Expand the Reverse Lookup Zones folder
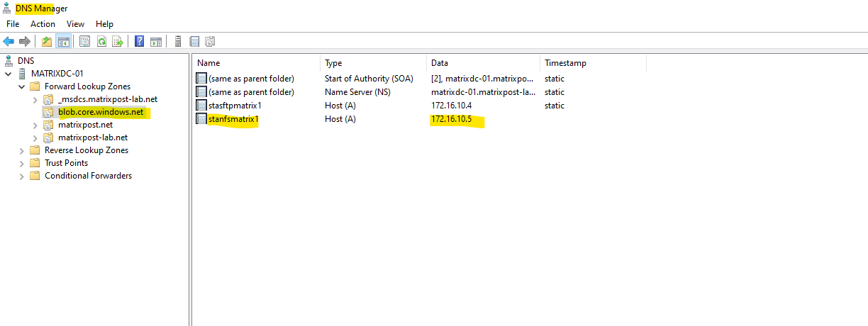Image resolution: width=868 pixels, height=326 pixels. click(21, 150)
